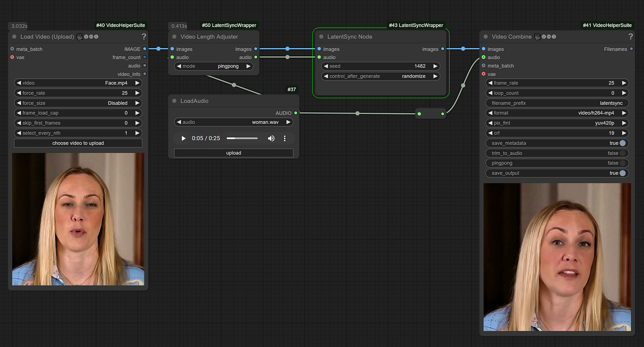Enable the pingpong toggle in Video Combine

(622, 163)
